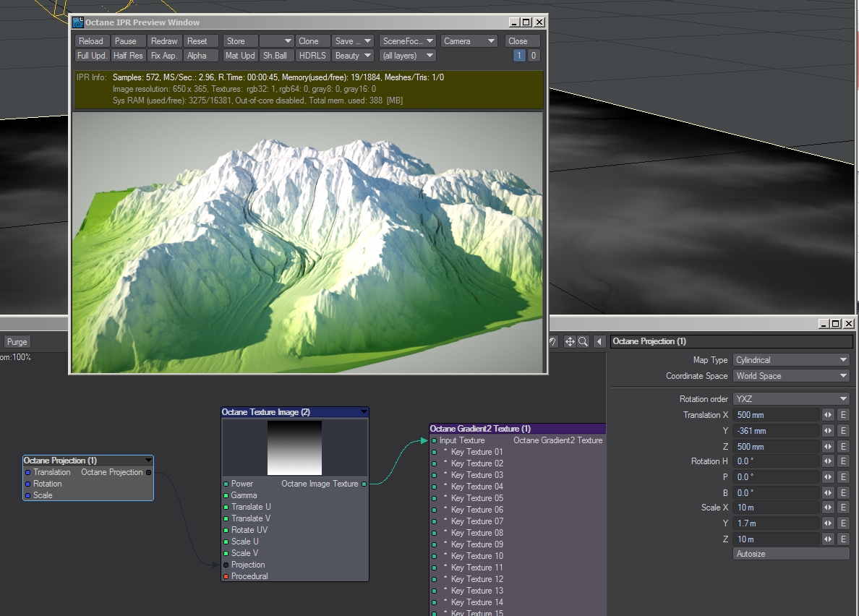
Task: Toggle the Half Res option in IPR window
Action: click(128, 56)
